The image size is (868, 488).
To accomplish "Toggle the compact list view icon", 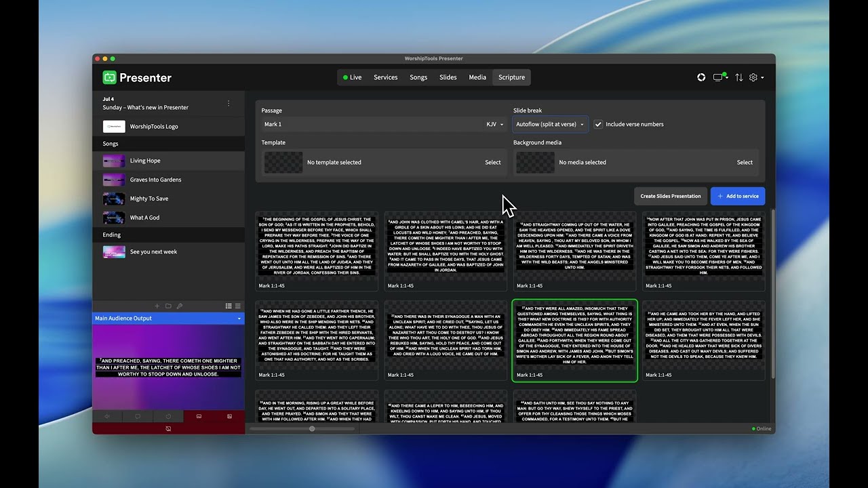I will pos(237,306).
